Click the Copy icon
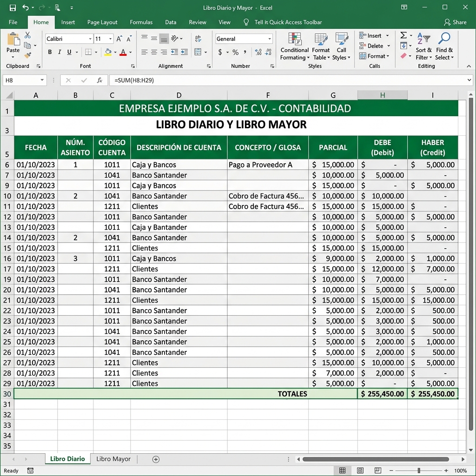Image resolution: width=476 pixels, height=476 pixels. pos(27,45)
